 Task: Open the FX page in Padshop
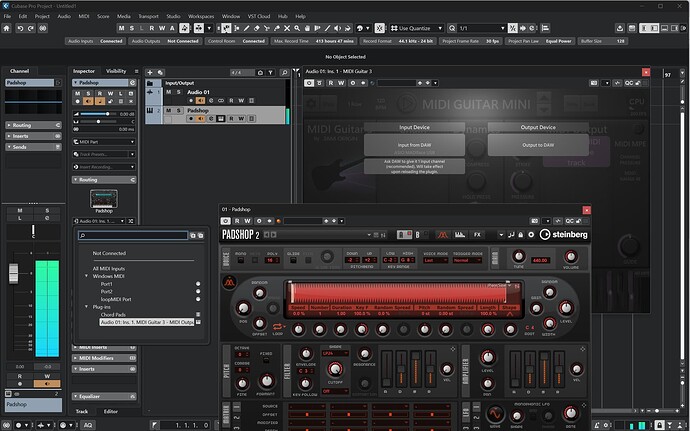click(477, 234)
